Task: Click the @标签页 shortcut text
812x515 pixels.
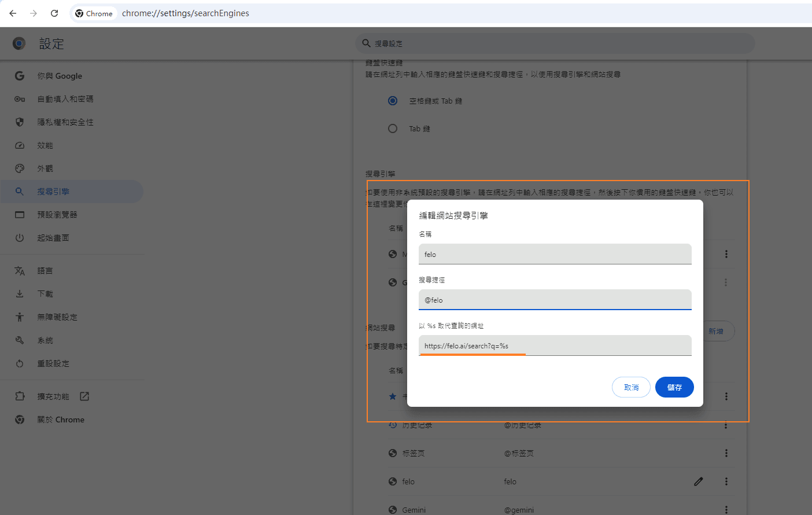Action: [x=519, y=453]
